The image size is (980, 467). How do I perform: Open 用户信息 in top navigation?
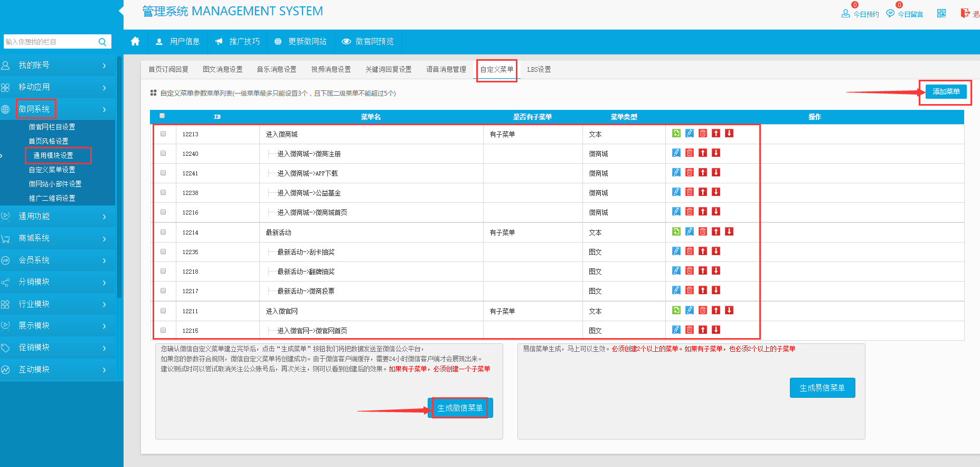(x=178, y=41)
